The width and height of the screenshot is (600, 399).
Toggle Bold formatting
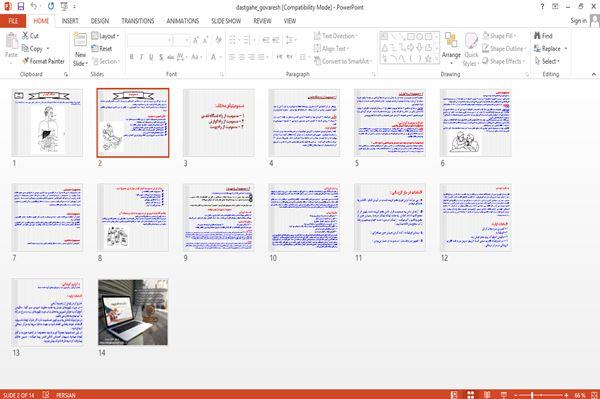point(132,57)
